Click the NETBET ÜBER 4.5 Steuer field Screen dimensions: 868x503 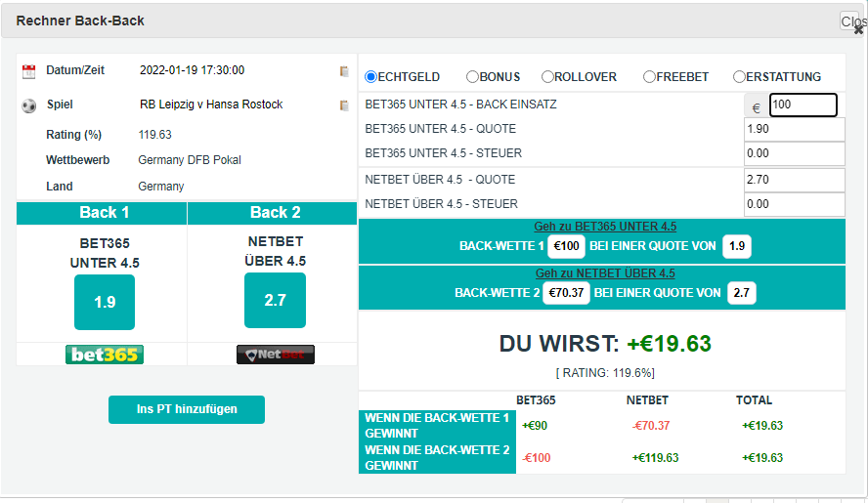[795, 204]
